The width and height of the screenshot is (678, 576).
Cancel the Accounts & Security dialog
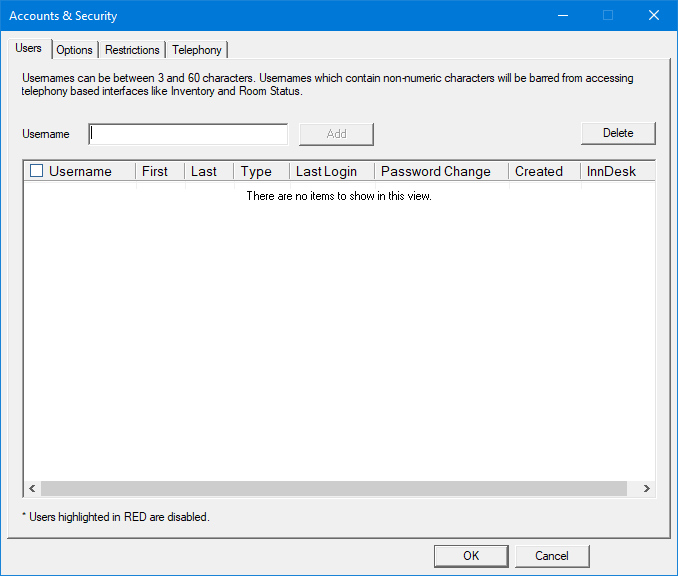click(x=552, y=556)
